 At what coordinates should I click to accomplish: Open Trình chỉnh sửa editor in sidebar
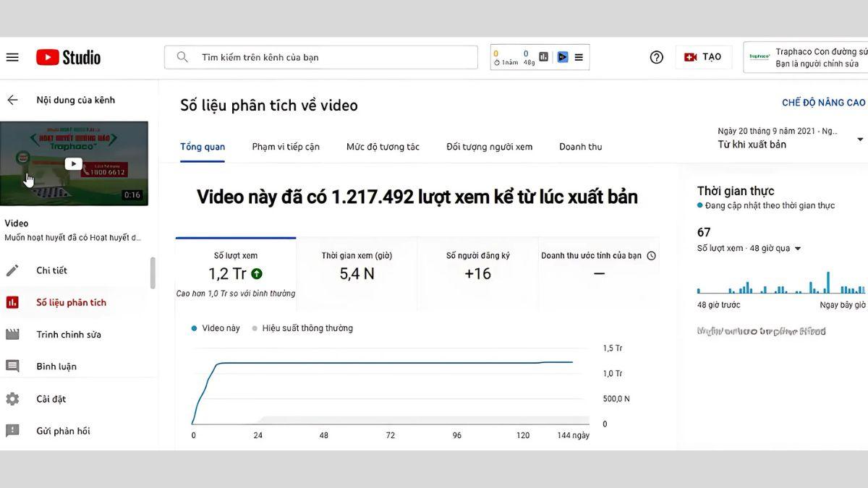(68, 335)
